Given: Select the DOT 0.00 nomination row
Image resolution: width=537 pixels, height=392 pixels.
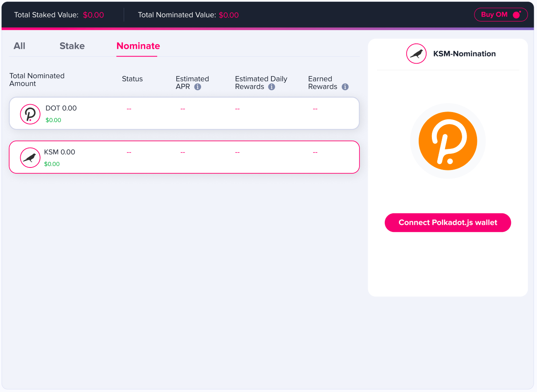Looking at the screenshot, I should 184,113.
